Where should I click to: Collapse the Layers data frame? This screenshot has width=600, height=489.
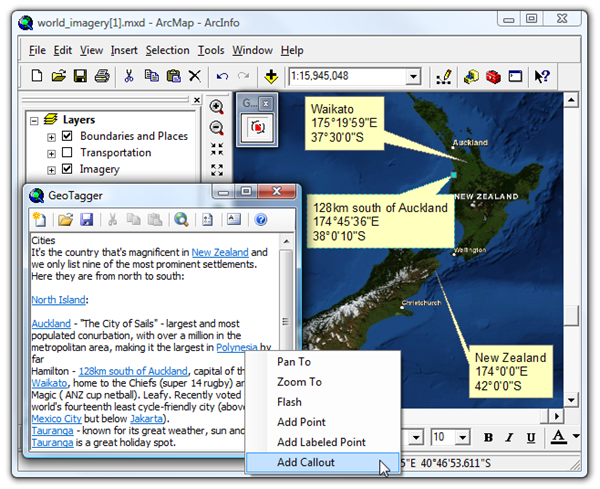point(34,121)
